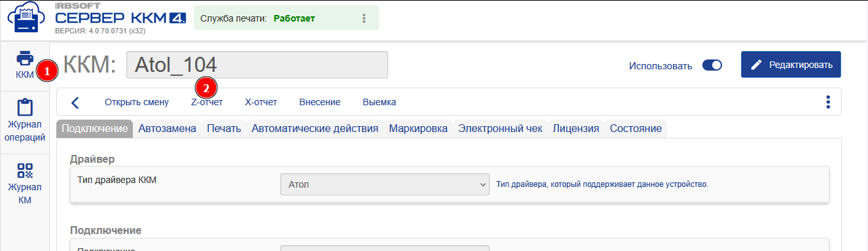Click the Редактировать button
Screen dimensions: 868x251
coord(791,65)
